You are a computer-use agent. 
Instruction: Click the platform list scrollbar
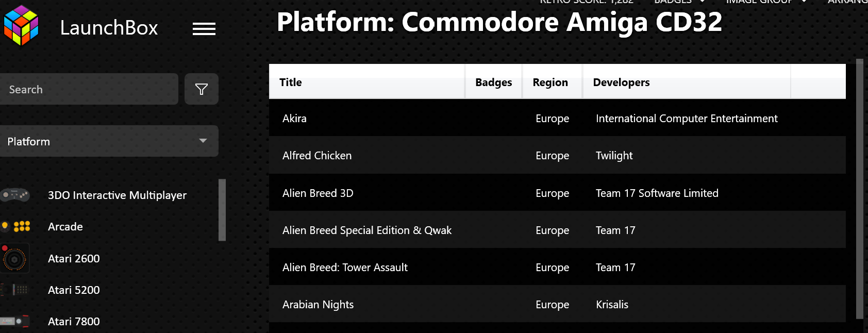coord(222,210)
